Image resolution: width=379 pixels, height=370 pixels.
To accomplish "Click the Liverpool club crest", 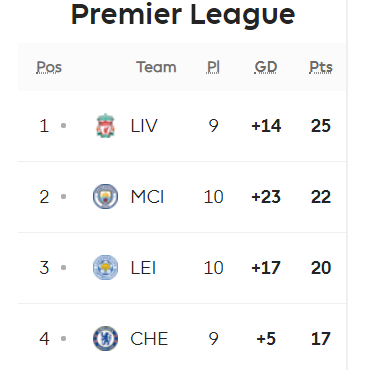I will pos(105,126).
